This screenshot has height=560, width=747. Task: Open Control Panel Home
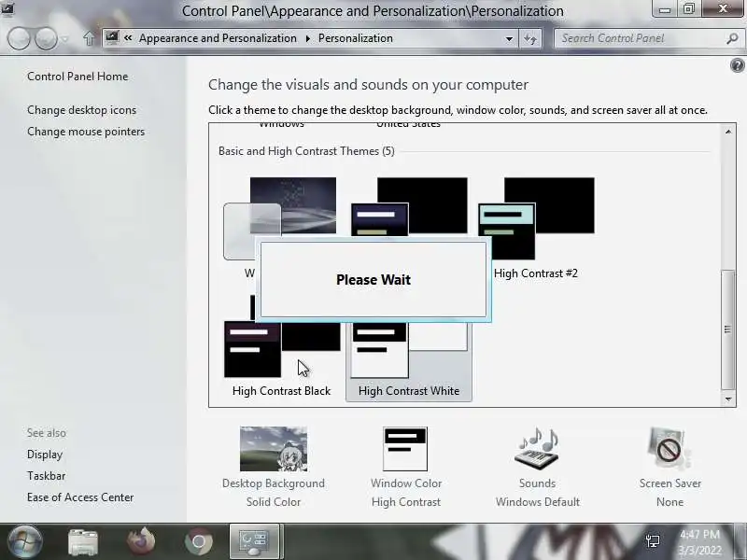pyautogui.click(x=78, y=77)
